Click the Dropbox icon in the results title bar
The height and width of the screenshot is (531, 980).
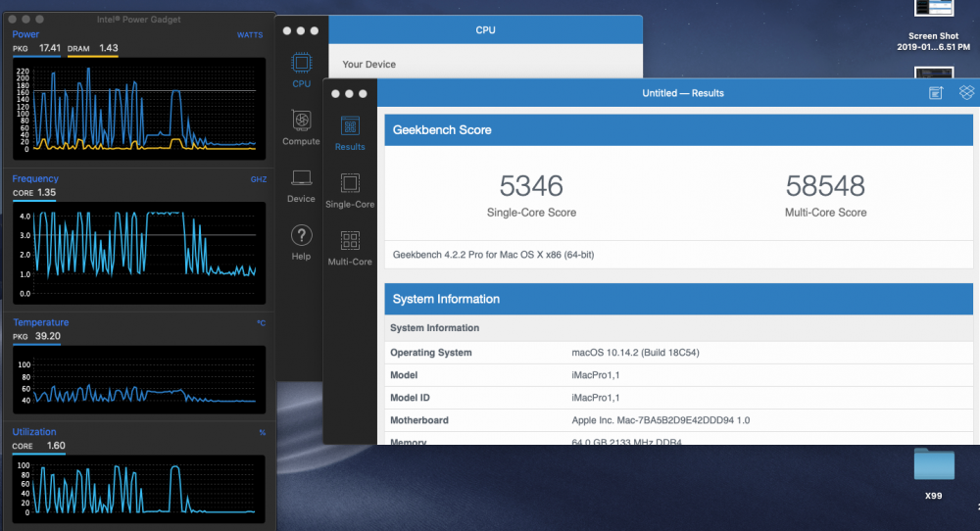pyautogui.click(x=966, y=92)
